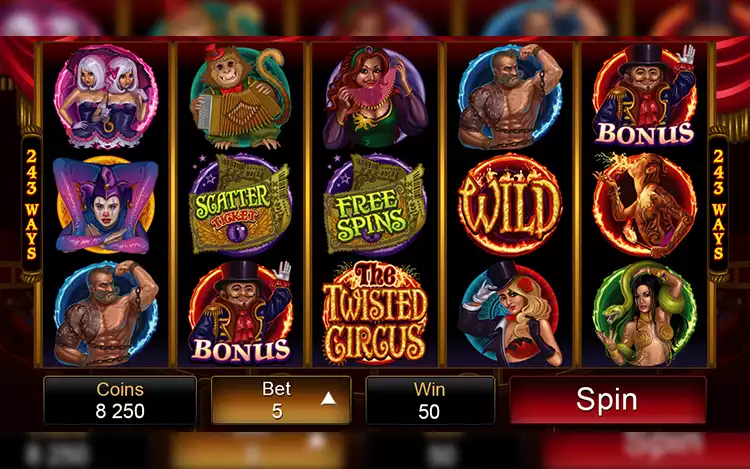Tap the monkey with accordion symbol
Viewport: 750px width, 469px height.
tap(240, 97)
